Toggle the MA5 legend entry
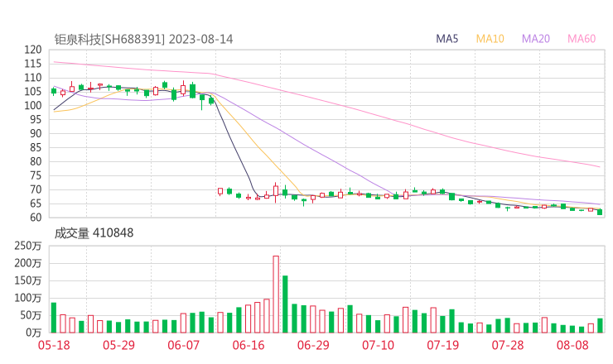613x364 pixels. 447,38
